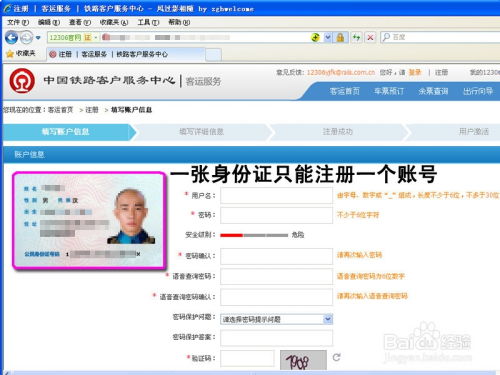Click the browser Back arrow button
This screenshot has height=375, width=500.
click(11, 37)
